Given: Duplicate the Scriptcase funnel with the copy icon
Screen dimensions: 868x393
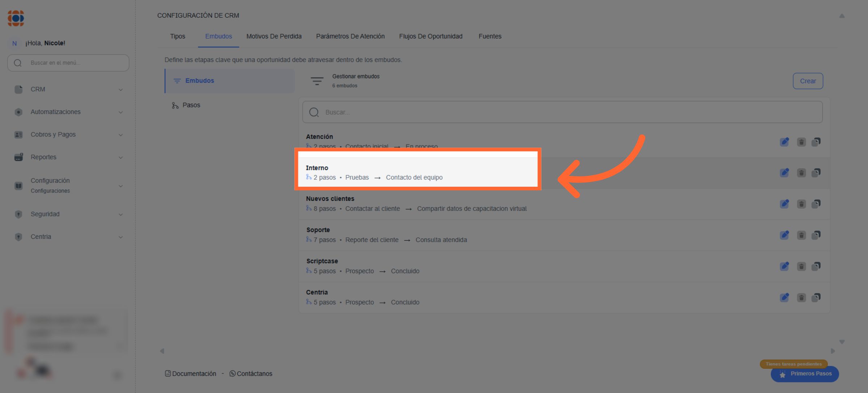Looking at the screenshot, I should 816,267.
